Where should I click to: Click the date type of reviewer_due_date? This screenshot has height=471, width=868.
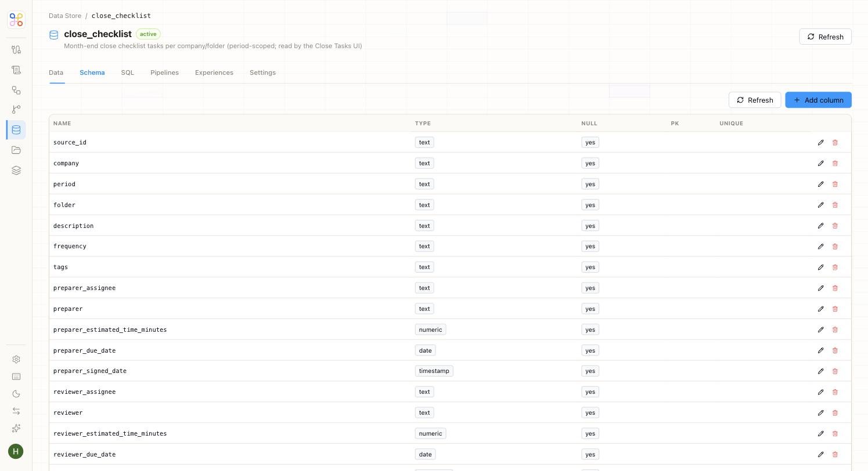coord(425,454)
